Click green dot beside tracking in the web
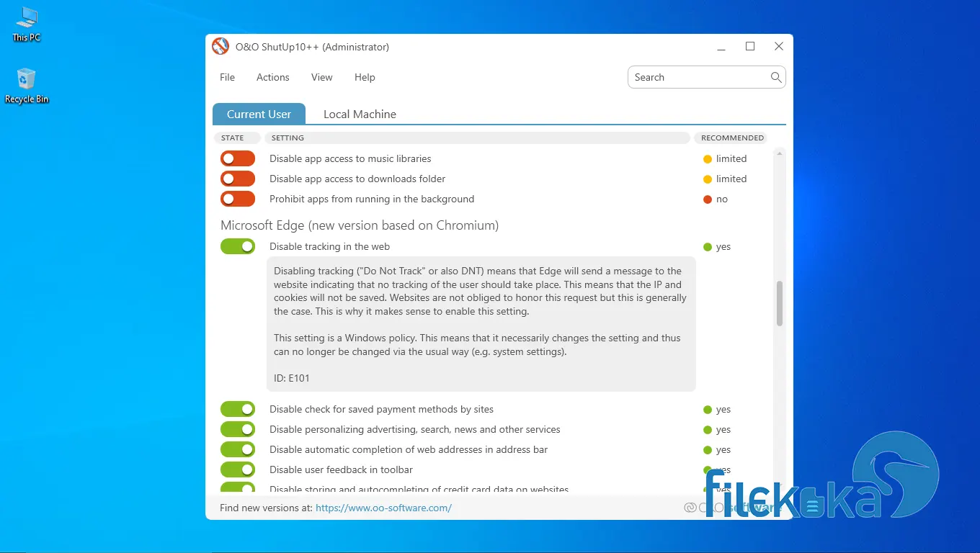Viewport: 980px width, 553px height. [x=708, y=247]
